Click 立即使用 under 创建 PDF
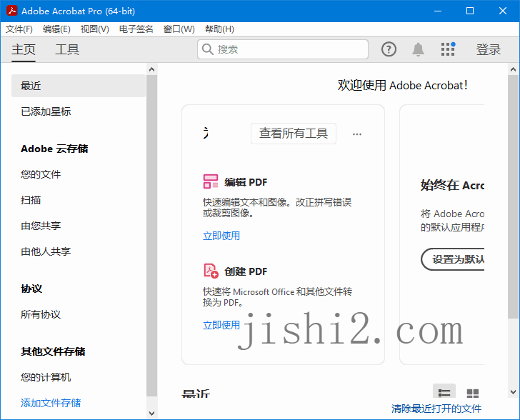This screenshot has height=420, width=520. tap(221, 325)
